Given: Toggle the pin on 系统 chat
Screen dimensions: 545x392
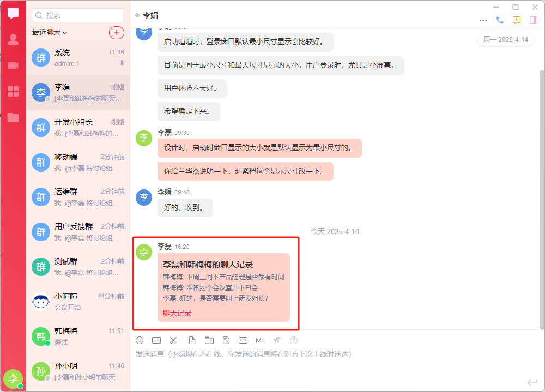Looking at the screenshot, I should (122, 64).
